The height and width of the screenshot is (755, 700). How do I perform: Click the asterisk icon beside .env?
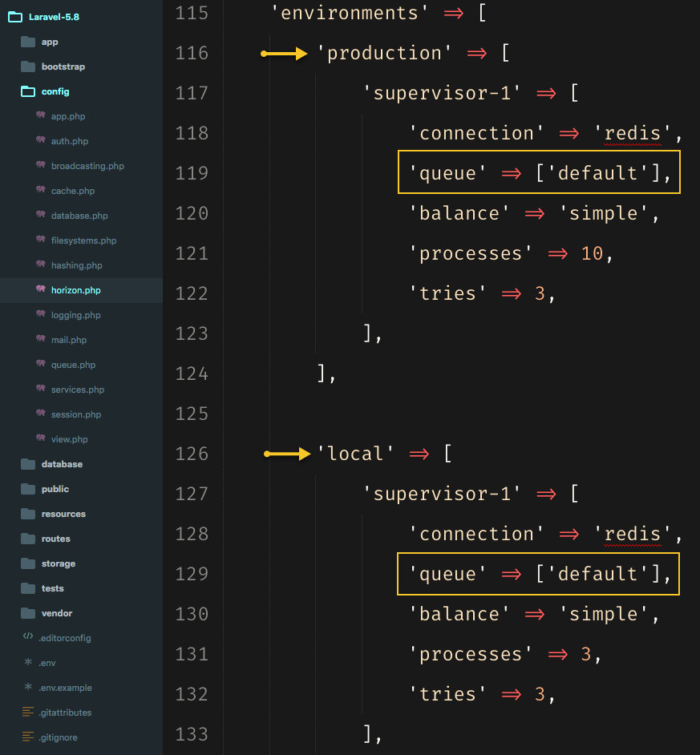[x=28, y=662]
